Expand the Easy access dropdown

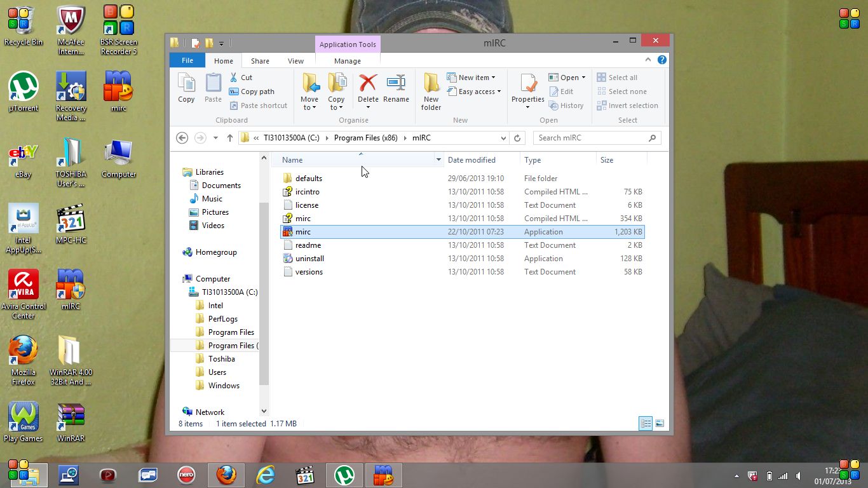[x=474, y=91]
